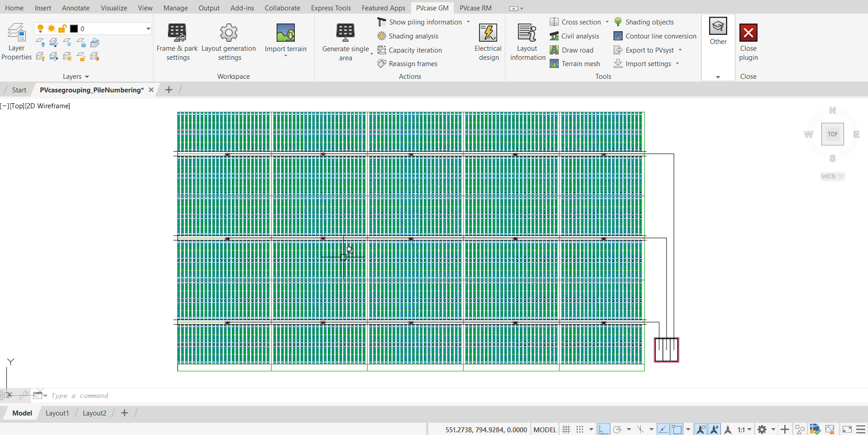Switch to the PVcase RM ribbon tab
Image resolution: width=868 pixels, height=435 pixels.
point(475,8)
